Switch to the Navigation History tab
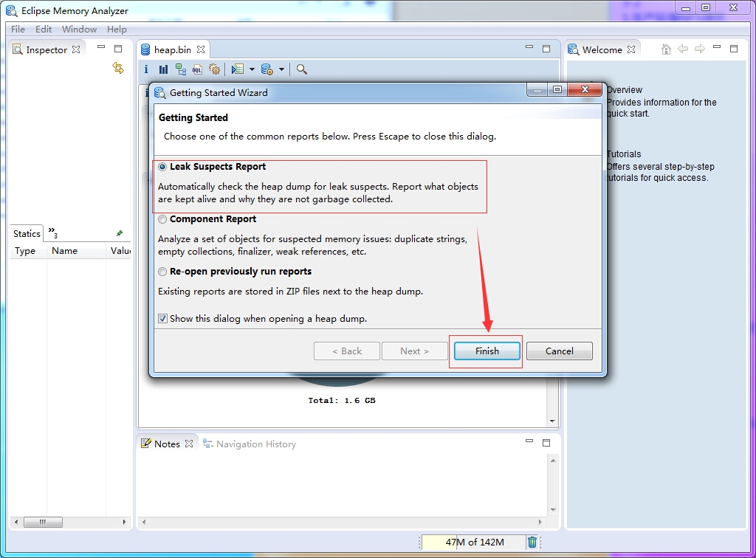Screen dimensions: 756x558 [x=250, y=444]
